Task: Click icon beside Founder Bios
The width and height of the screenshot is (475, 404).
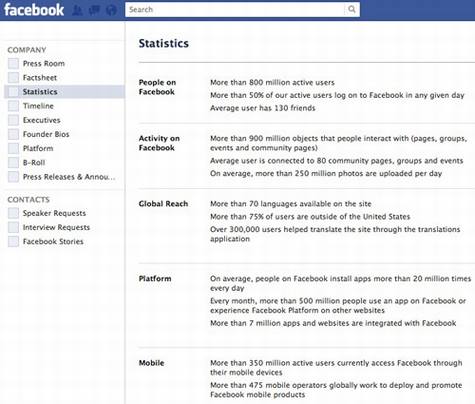Action: pos(13,134)
